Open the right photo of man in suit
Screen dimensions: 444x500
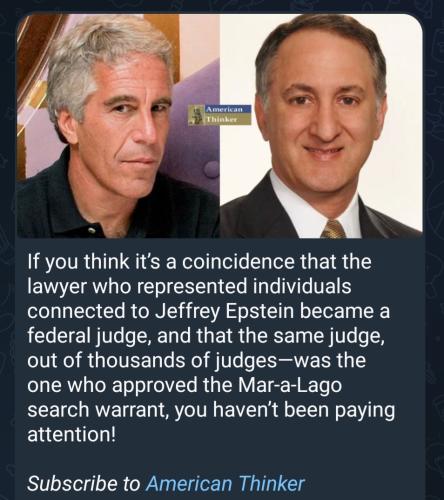tap(321, 126)
